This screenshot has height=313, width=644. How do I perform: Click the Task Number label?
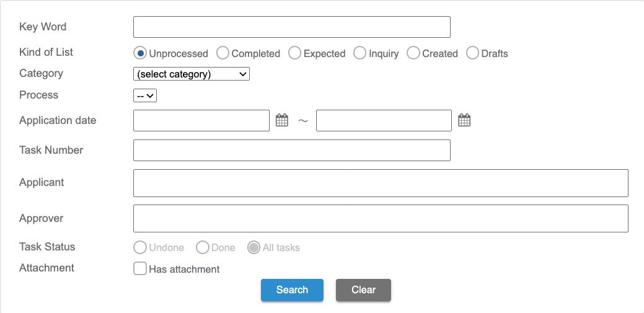(51, 150)
